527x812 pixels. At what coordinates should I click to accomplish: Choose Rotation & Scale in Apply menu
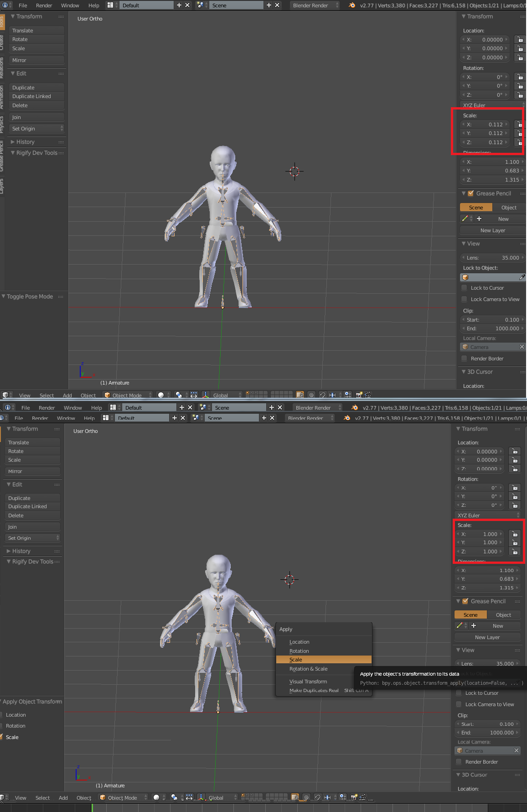coord(324,669)
